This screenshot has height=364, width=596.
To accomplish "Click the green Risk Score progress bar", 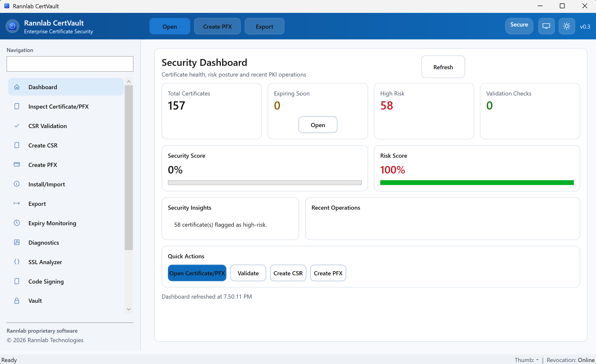I will (x=477, y=182).
